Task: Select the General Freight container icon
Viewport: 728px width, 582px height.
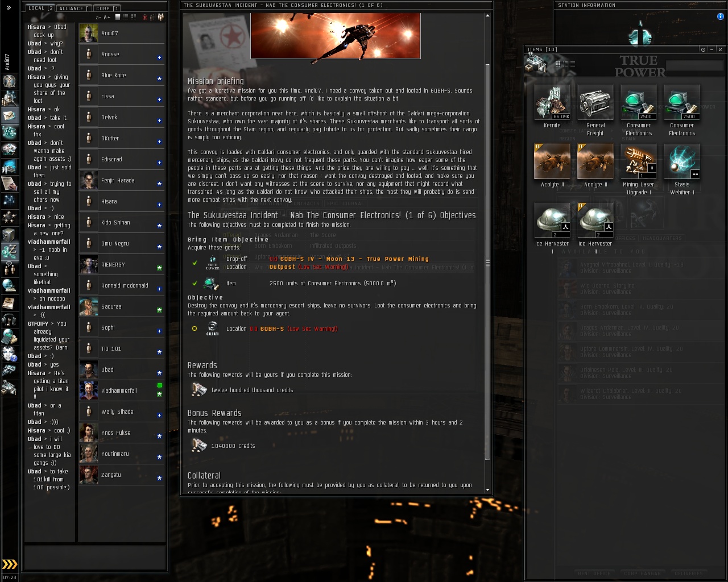Action: tap(595, 102)
